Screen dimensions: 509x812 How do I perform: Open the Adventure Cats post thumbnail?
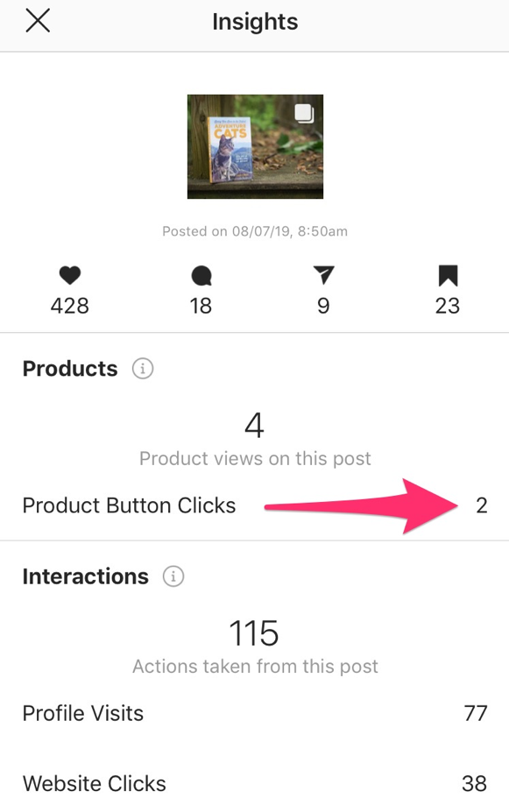click(255, 146)
